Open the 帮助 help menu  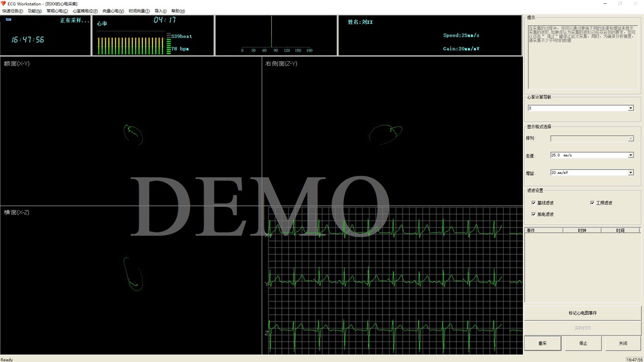pos(178,11)
